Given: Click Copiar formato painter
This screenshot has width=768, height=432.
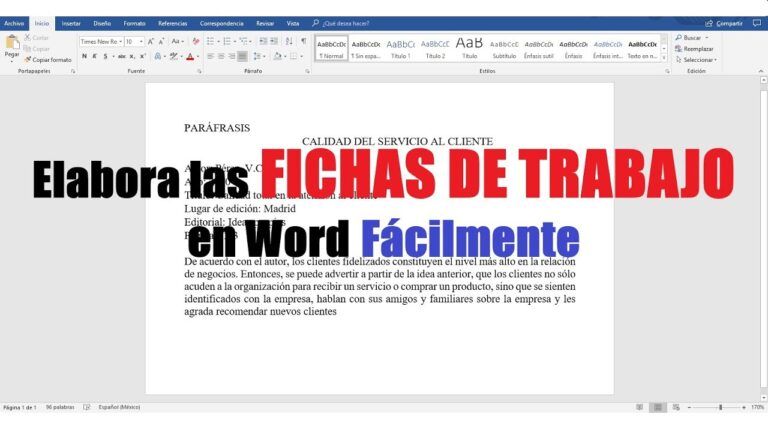Looking at the screenshot, I should 48,59.
